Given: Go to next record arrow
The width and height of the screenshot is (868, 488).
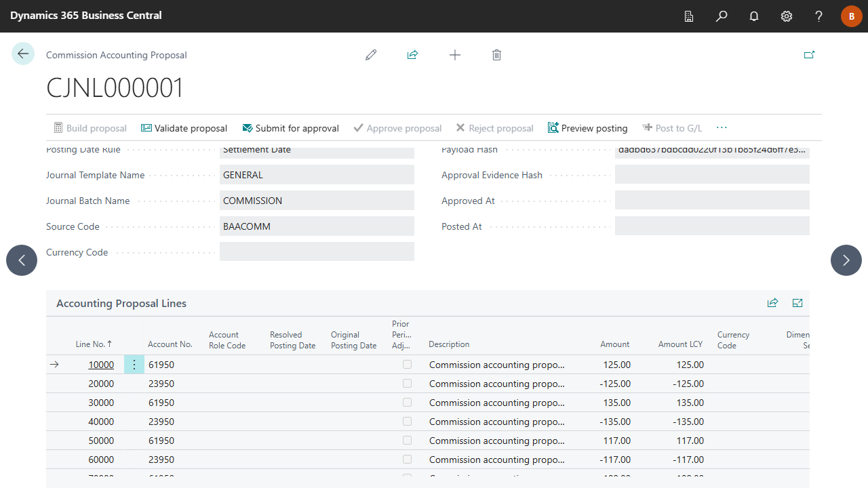Looking at the screenshot, I should pos(846,260).
